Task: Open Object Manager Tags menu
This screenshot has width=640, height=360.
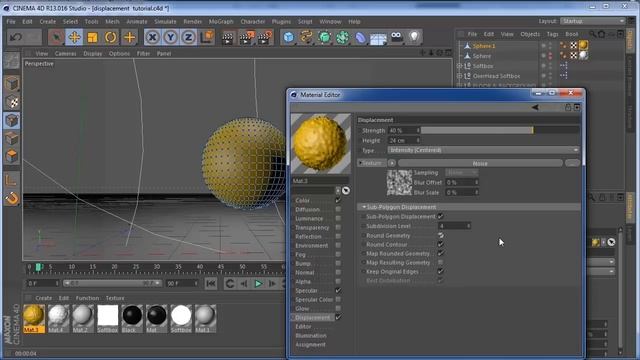Action: tap(552, 34)
